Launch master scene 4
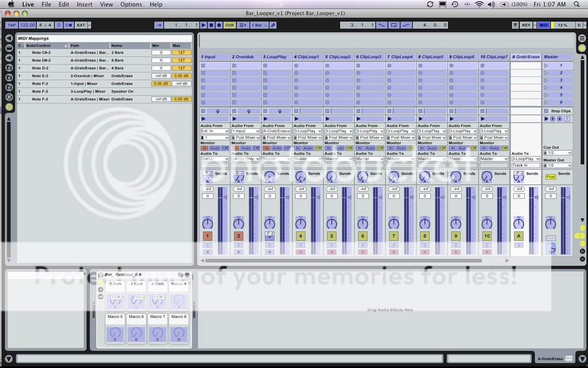This screenshot has width=588, height=368. [547, 87]
